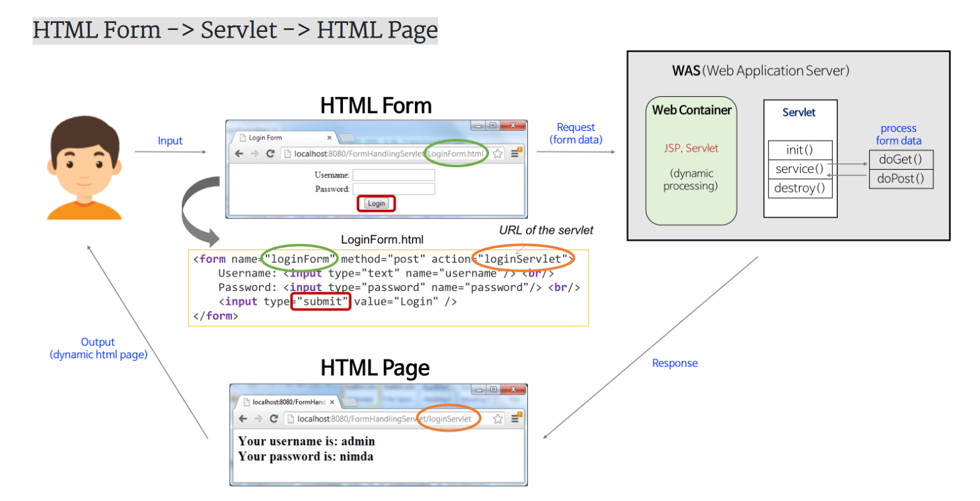Click the back arrow in the HTML Page browser
980x501 pixels.
coord(244,419)
